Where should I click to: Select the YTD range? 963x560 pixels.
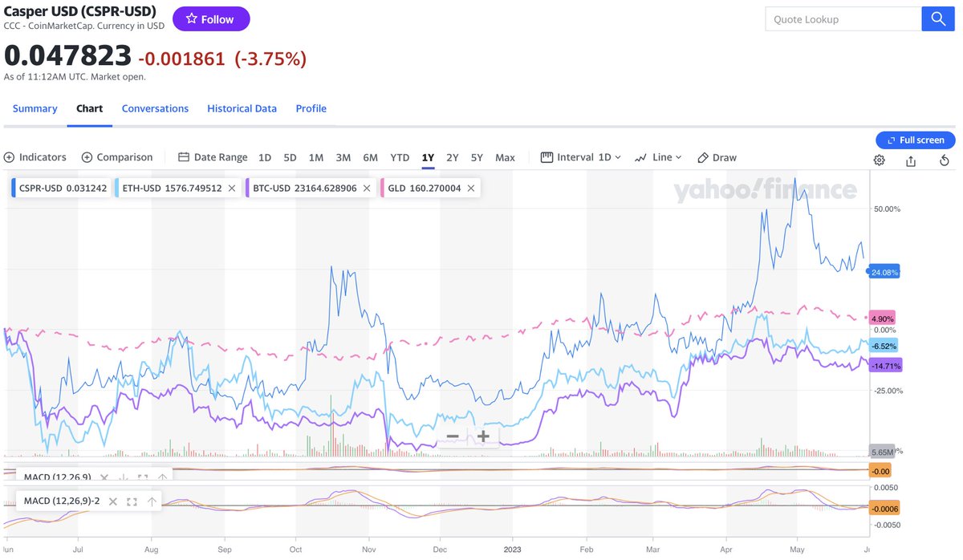pyautogui.click(x=400, y=157)
